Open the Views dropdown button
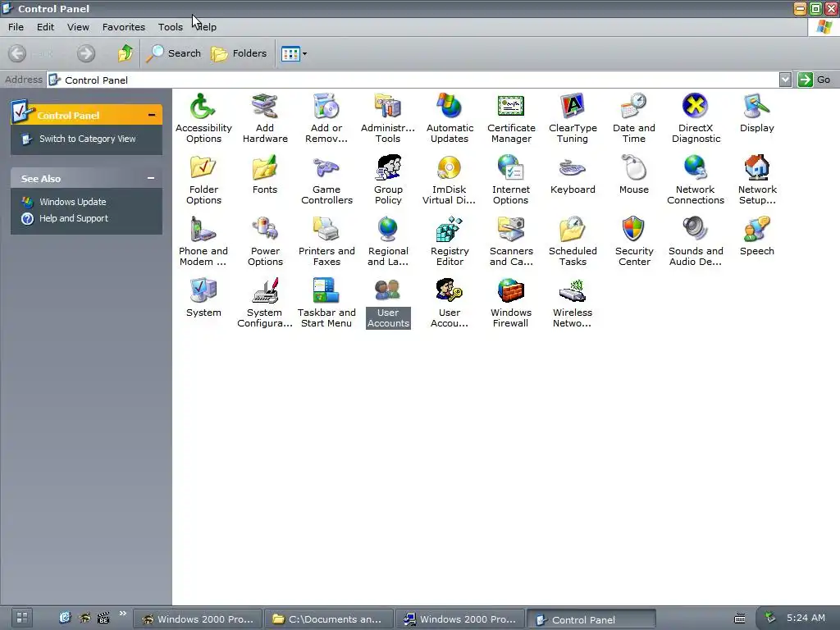The width and height of the screenshot is (840, 630). [294, 53]
